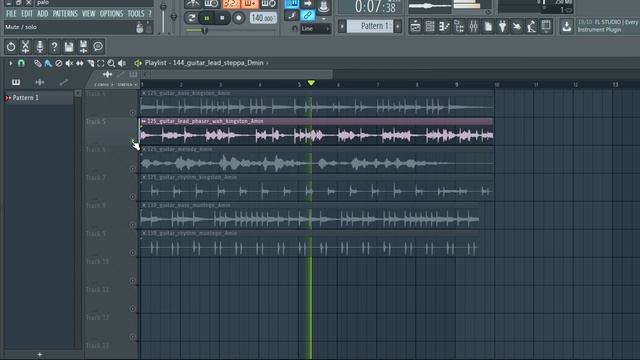Screen dimensions: 640x360
Task: Open the Line snap dropdown
Action: pyautogui.click(x=315, y=29)
